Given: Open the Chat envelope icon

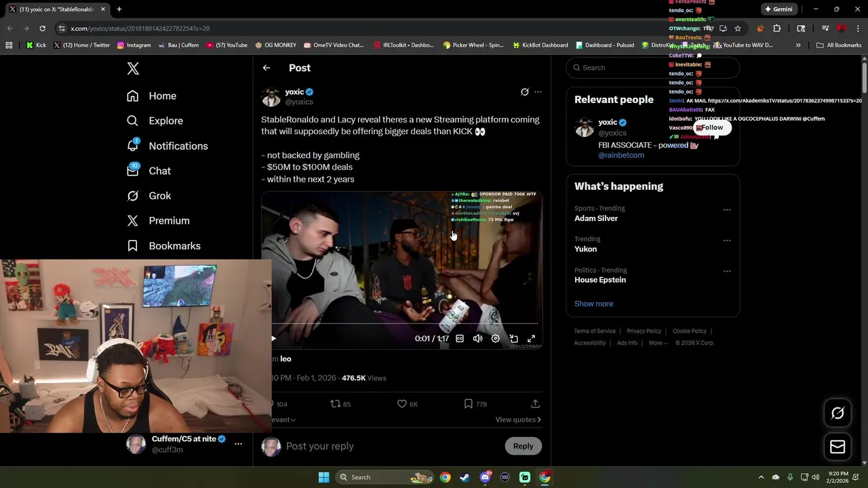Looking at the screenshot, I should coord(133,171).
